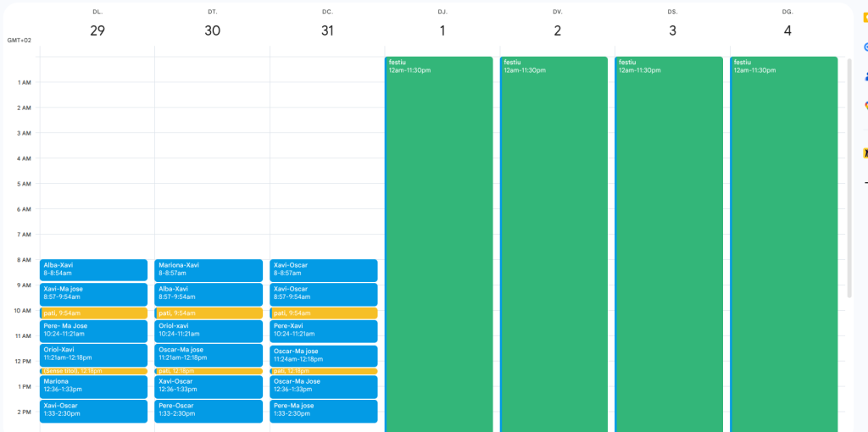Open the (Sense títol) 12:18pm event
The image size is (868, 432).
[x=93, y=371]
